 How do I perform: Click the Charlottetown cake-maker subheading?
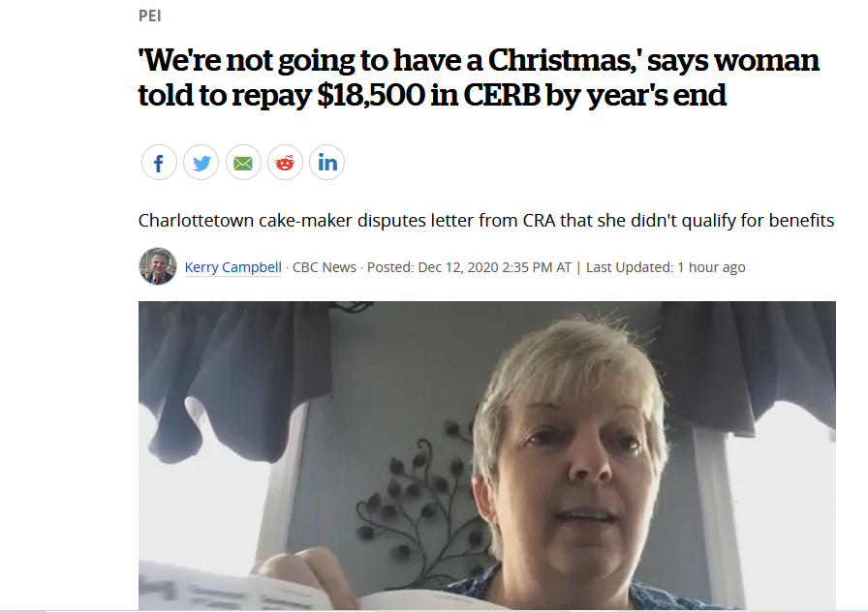tap(486, 220)
